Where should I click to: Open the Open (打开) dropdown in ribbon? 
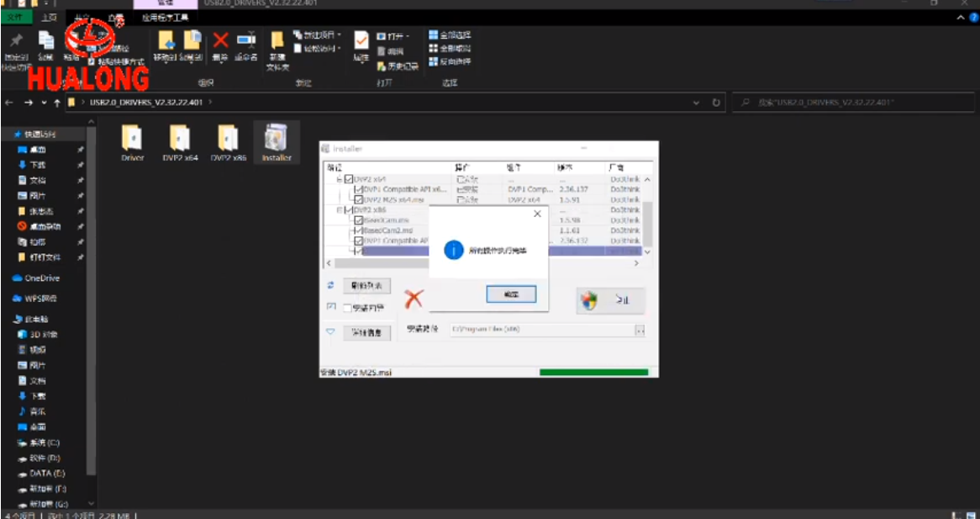click(393, 36)
